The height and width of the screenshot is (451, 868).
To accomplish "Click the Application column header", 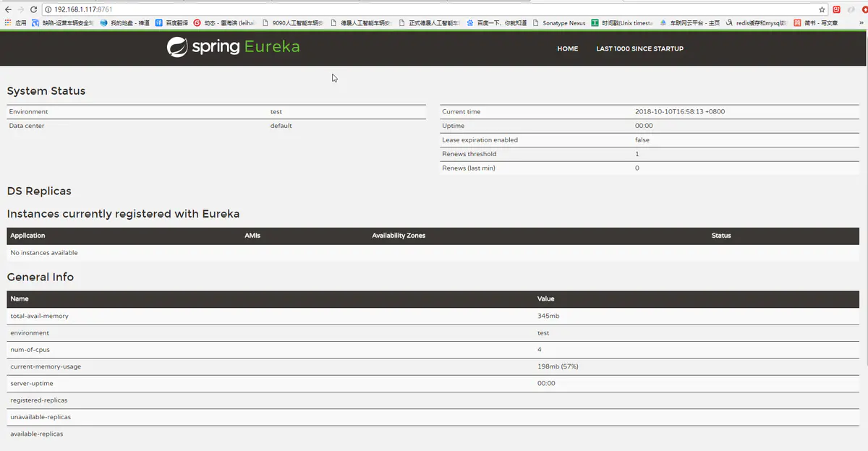I will [x=27, y=236].
